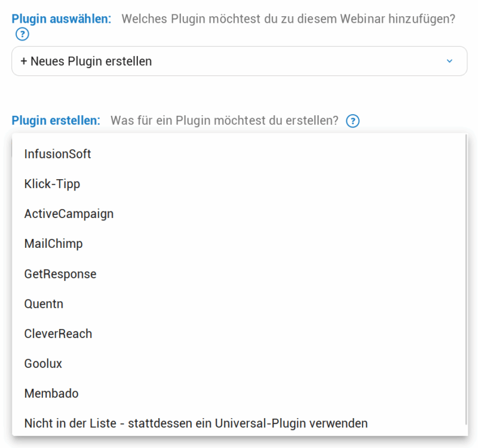
Task: Choose GetResponse as your plugin
Action: point(60,274)
